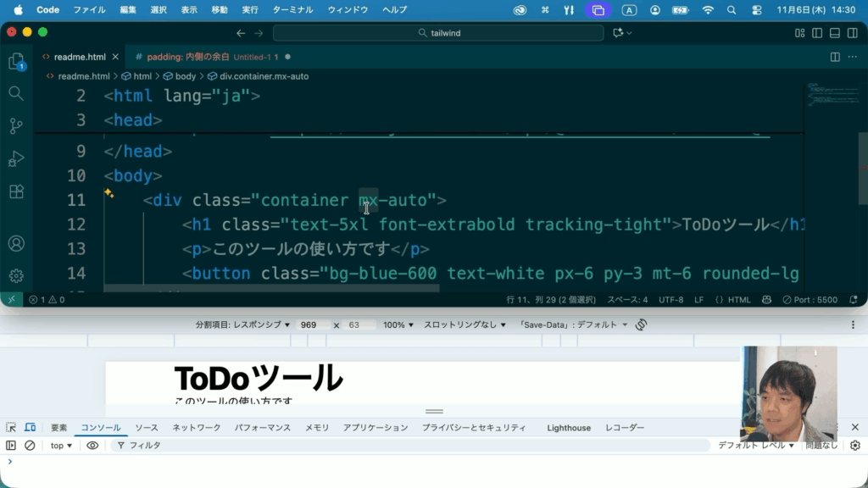Toggle the VS Code bottom panel layout button
Image resolution: width=868 pixels, height=488 pixels.
click(x=834, y=33)
